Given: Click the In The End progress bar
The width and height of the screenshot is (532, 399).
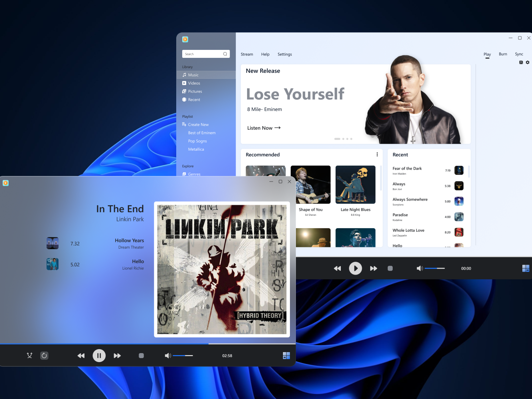Looking at the screenshot, I should (148, 343).
